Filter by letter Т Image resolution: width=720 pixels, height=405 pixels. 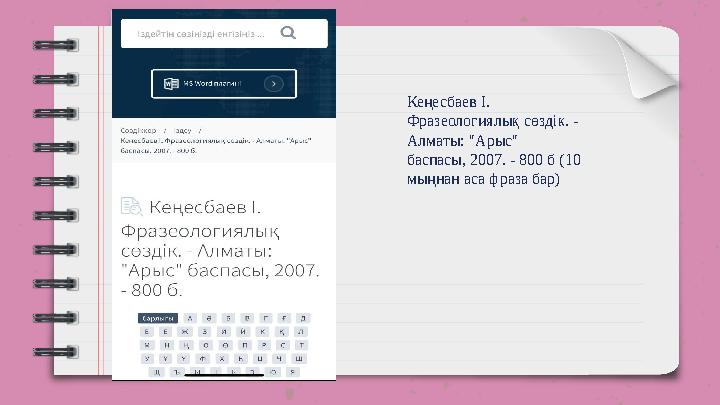pos(301,345)
